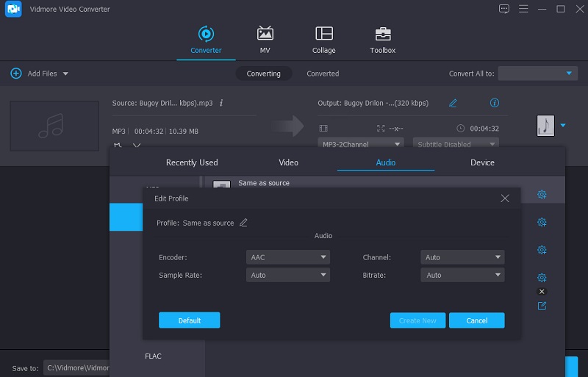This screenshot has width=588, height=377.
Task: Close the Edit Profile dialog
Action: [504, 198]
